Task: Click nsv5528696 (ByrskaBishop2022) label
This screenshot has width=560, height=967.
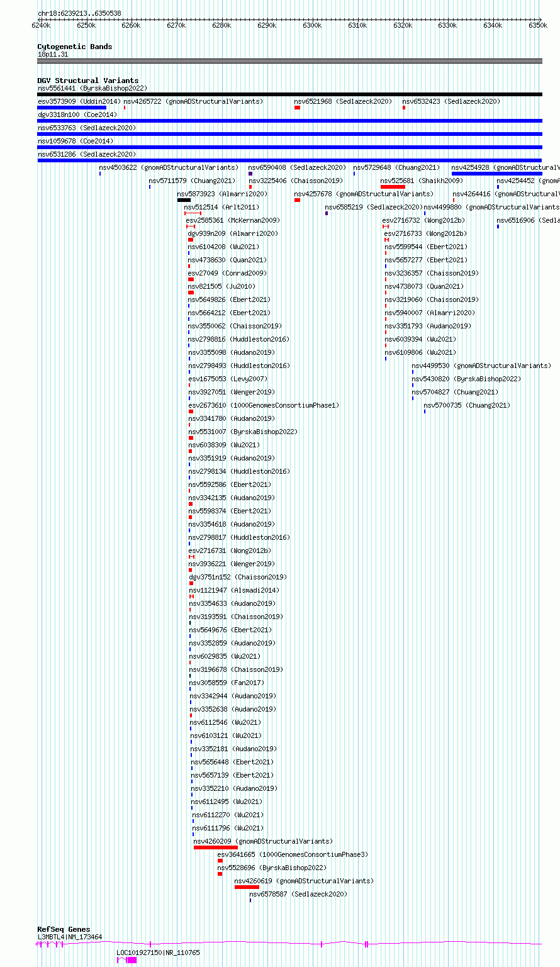Action: point(272,868)
